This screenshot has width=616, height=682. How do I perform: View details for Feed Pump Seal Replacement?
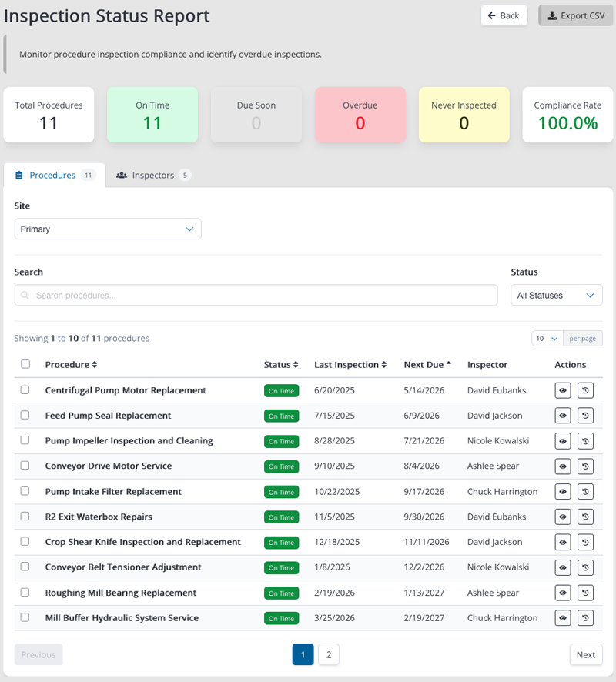pyautogui.click(x=563, y=416)
